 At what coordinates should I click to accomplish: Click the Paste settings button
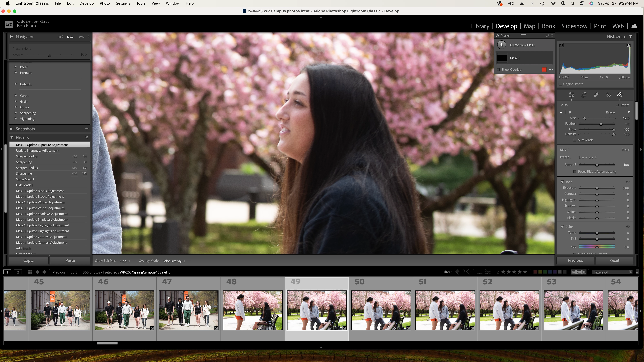70,260
